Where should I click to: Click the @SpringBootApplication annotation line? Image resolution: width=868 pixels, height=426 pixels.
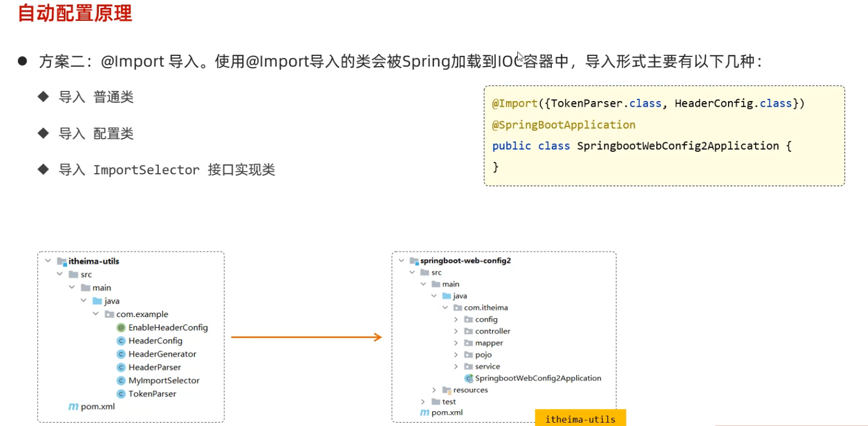(x=564, y=125)
